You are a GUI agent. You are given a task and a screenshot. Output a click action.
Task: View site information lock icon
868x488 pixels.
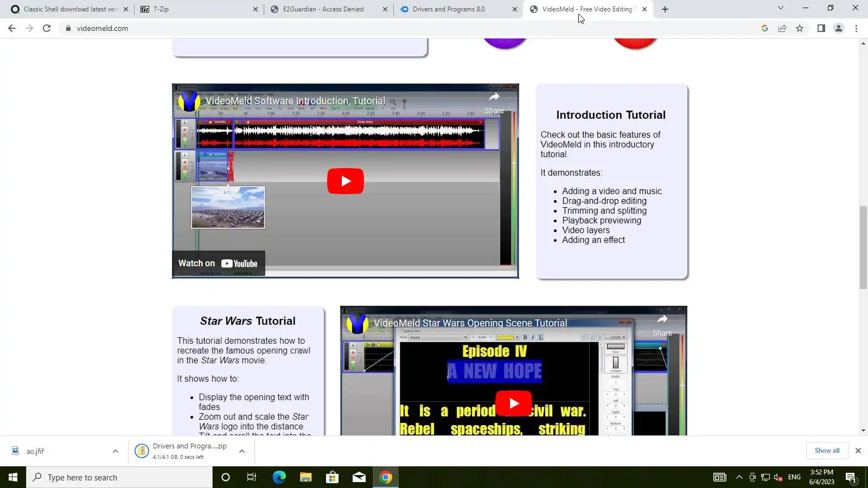pyautogui.click(x=68, y=28)
